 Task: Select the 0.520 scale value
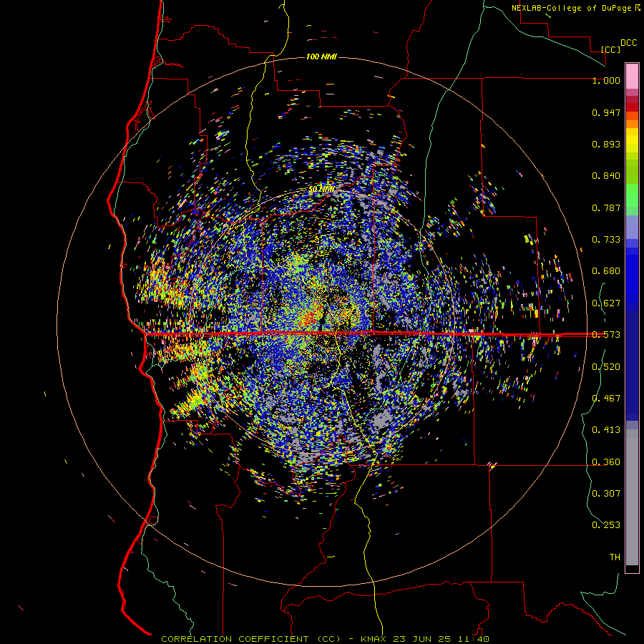point(606,367)
